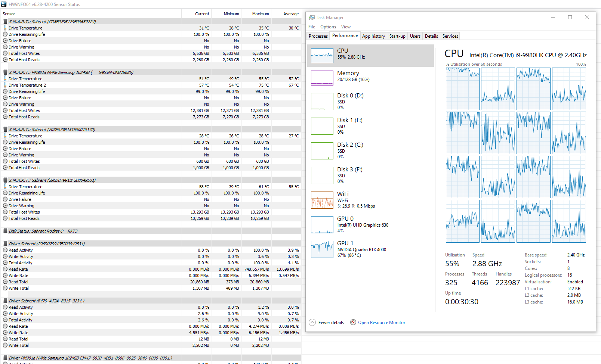Image resolution: width=601 pixels, height=364 pixels.
Task: Select Disk 1 (E:) in the performance list
Action: [x=370, y=126]
